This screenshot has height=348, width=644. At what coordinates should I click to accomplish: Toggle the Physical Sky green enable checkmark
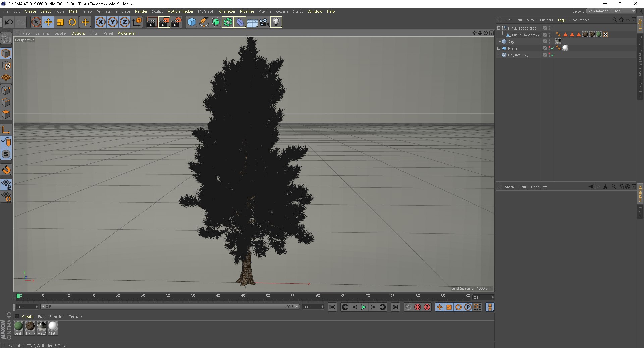point(552,55)
